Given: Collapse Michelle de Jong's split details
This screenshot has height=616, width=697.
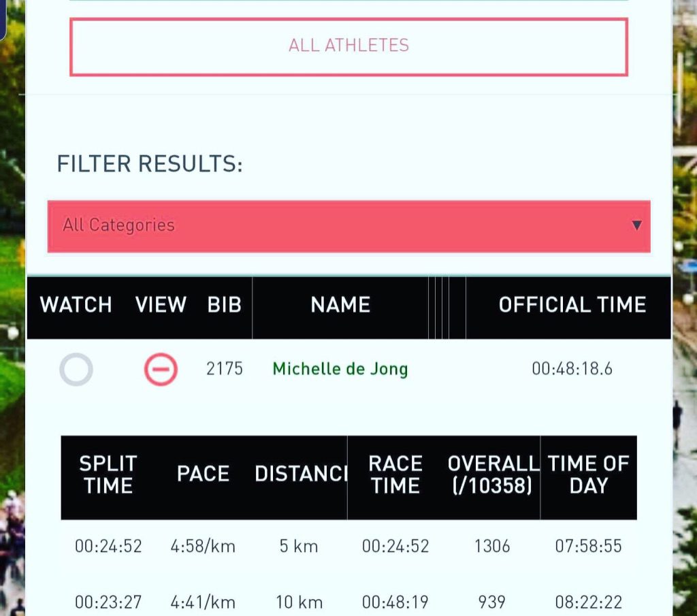Looking at the screenshot, I should click(161, 370).
